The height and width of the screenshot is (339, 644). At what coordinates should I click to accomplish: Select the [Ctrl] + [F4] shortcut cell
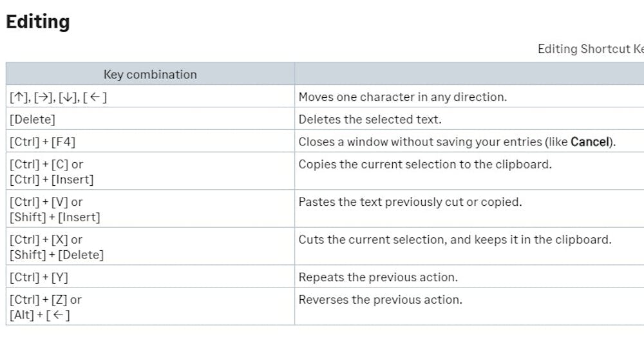tap(43, 142)
